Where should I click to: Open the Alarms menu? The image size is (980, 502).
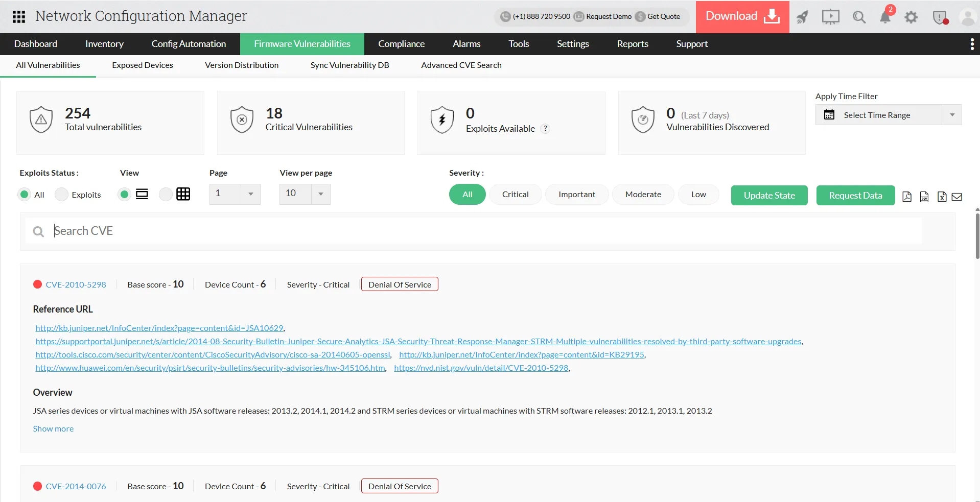point(466,44)
